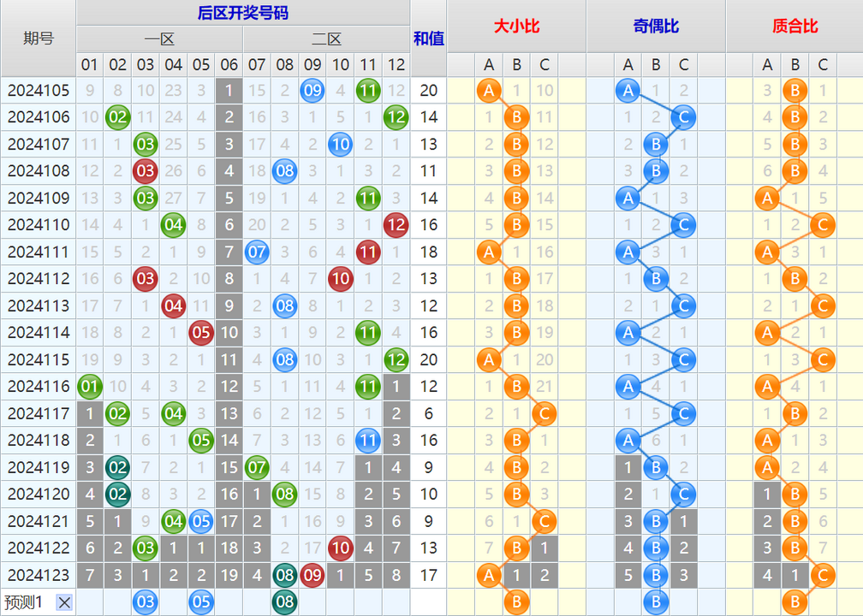Toggle predicted blue ball 03 in 预测1 row
Viewport: 863px width, 616px height.
[x=146, y=602]
